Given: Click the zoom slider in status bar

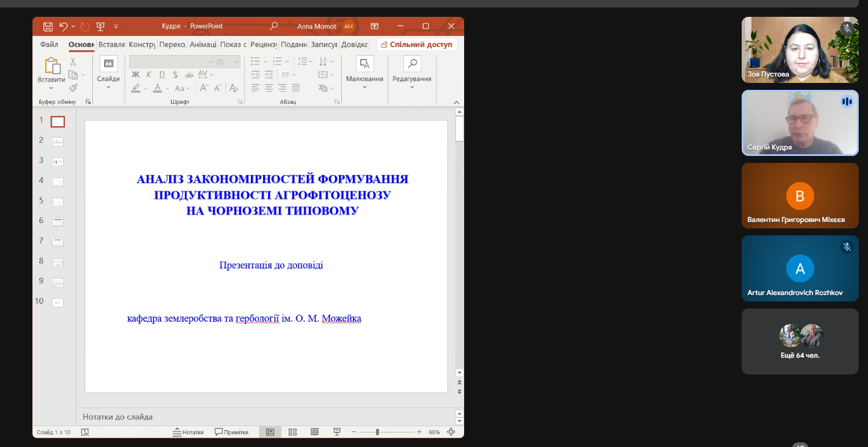Looking at the screenshot, I should [x=377, y=432].
